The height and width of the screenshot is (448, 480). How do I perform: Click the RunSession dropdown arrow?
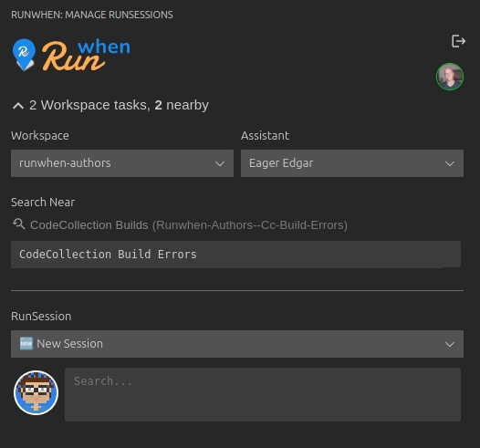pyautogui.click(x=450, y=345)
